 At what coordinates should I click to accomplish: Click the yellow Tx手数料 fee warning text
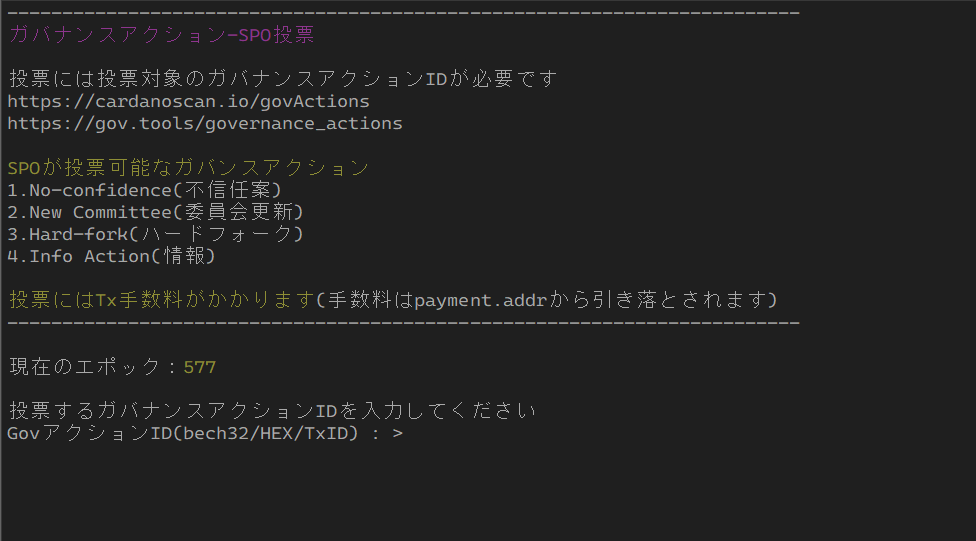click(161, 300)
